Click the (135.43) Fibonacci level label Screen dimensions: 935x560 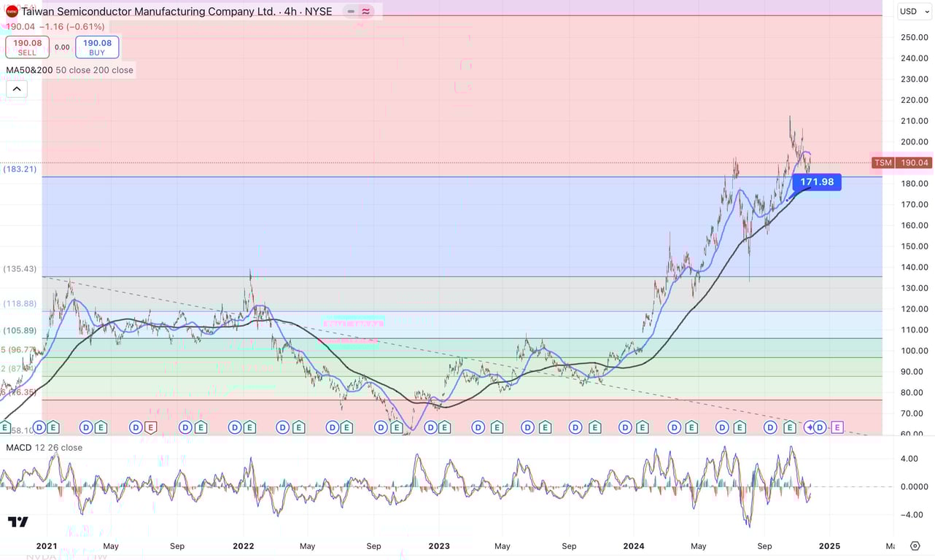(20, 269)
